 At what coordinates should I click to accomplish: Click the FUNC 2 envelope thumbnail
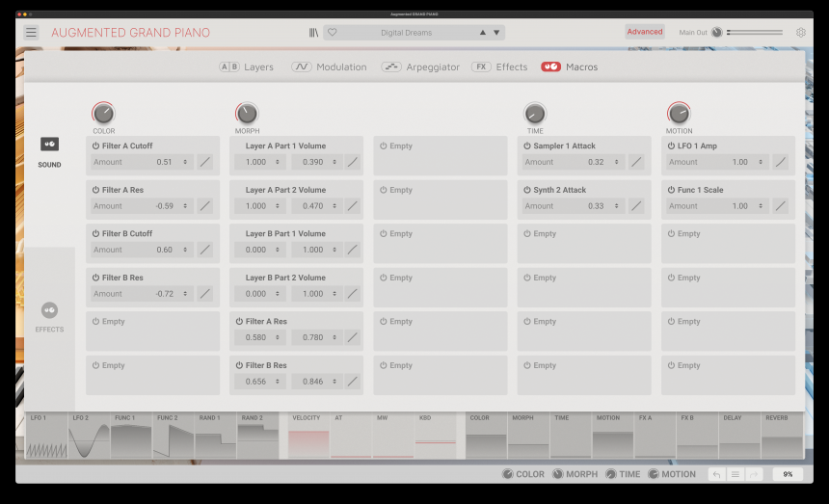tap(174, 436)
